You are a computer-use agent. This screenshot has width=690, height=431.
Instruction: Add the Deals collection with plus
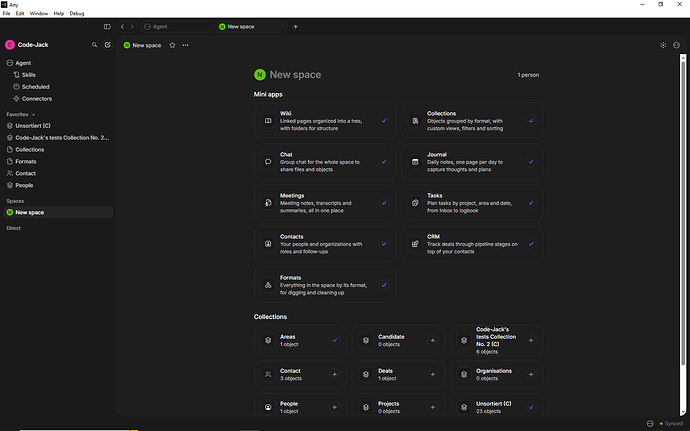pyautogui.click(x=433, y=374)
